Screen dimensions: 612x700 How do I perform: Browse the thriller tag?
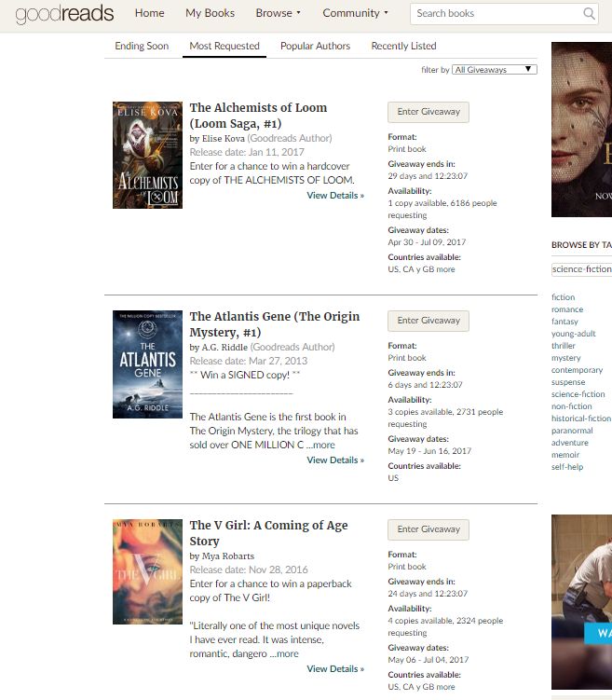[x=564, y=346]
